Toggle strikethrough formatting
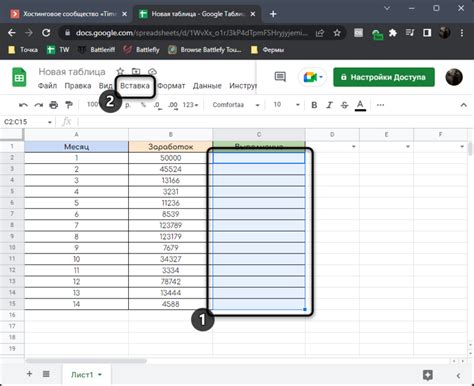This screenshot has width=474, height=386. click(344, 105)
